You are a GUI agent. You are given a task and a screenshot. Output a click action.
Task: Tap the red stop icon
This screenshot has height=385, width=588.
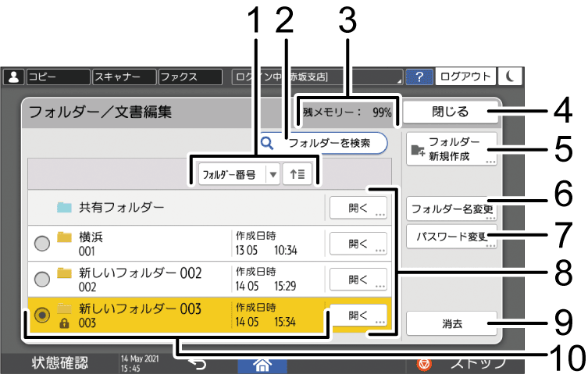point(424,364)
